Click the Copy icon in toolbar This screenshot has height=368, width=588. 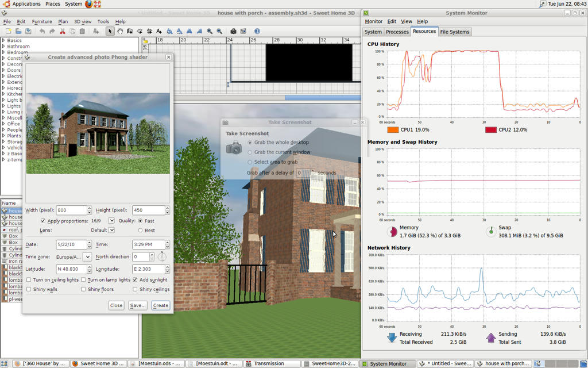[x=72, y=31]
